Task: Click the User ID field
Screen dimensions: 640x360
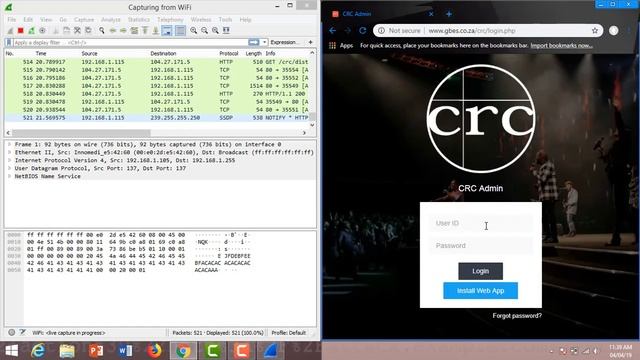Action: pos(480,223)
